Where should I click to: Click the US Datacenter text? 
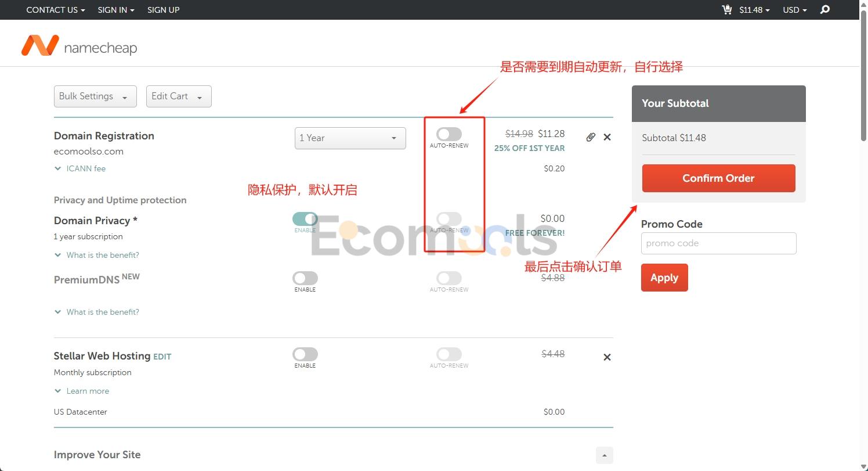(x=81, y=412)
